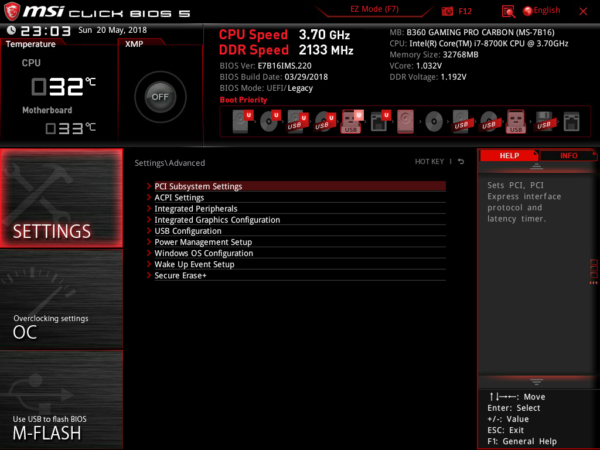This screenshot has height=450, width=600.
Task: Open the HELP tab
Action: pyautogui.click(x=509, y=155)
